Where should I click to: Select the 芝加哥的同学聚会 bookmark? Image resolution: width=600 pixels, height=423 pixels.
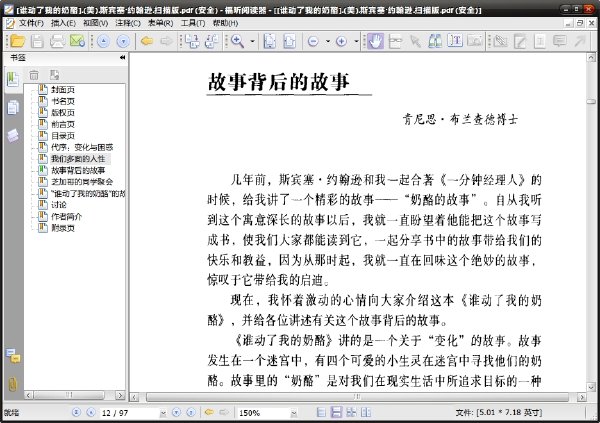click(82, 181)
